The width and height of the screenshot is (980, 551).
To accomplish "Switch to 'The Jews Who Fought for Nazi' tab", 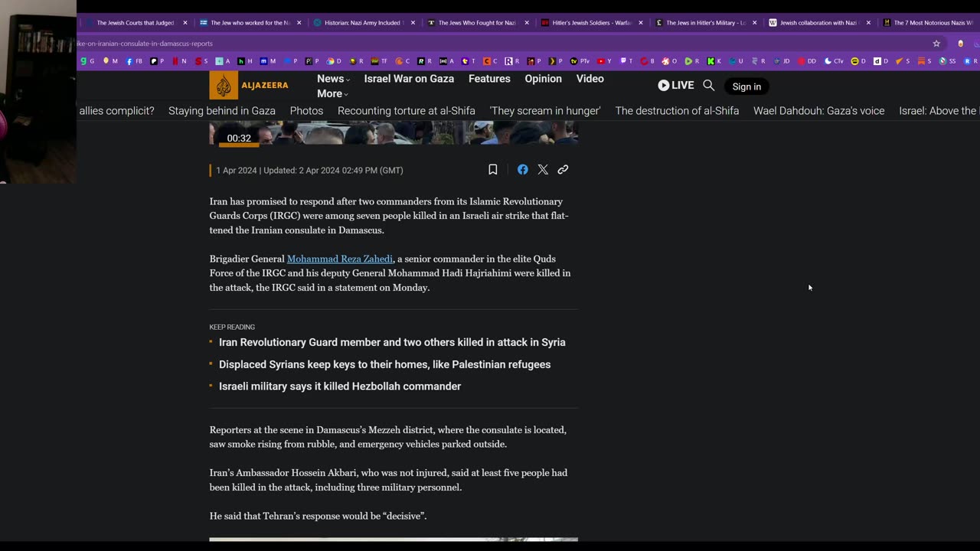I will pos(477,23).
